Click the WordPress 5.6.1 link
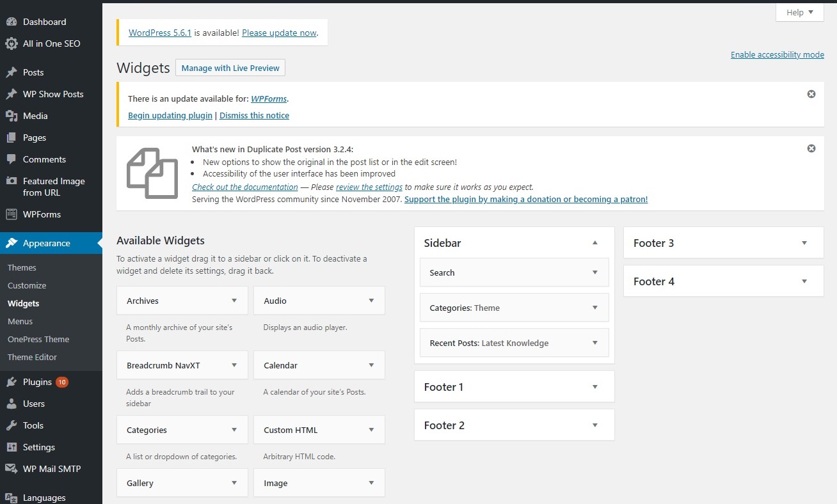The image size is (837, 504). pyautogui.click(x=160, y=33)
